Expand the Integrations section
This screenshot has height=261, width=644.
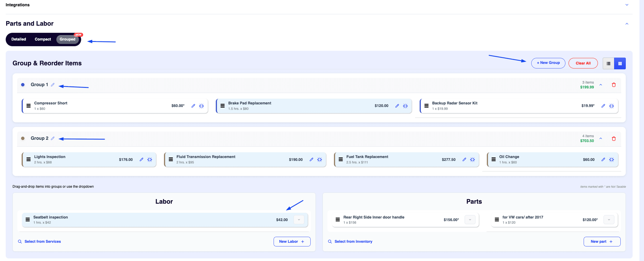[x=627, y=5]
